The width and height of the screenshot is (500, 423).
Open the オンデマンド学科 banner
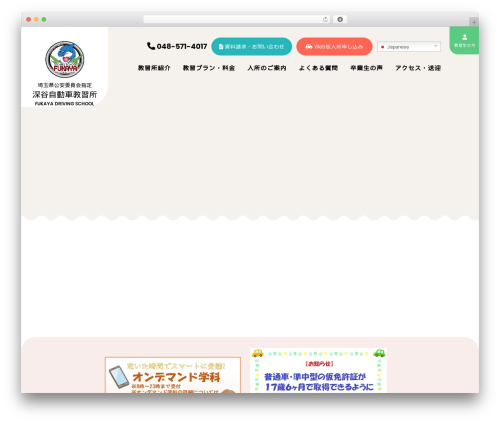173,375
